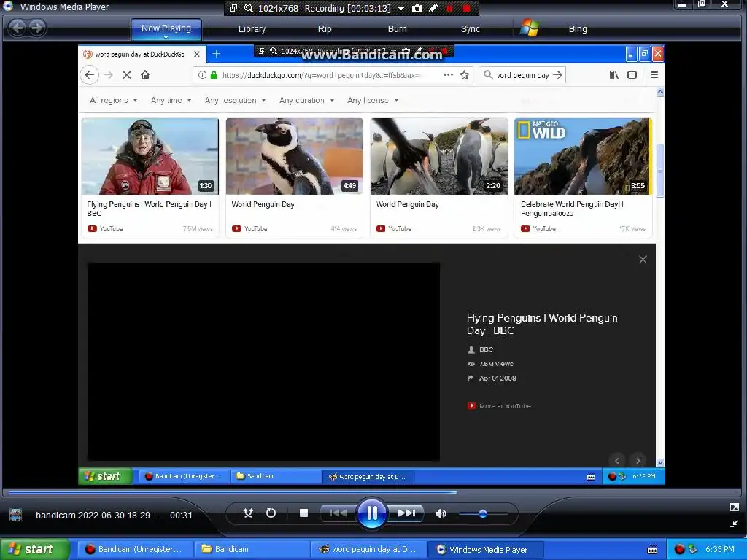Switch to the Library tab

coord(252,29)
